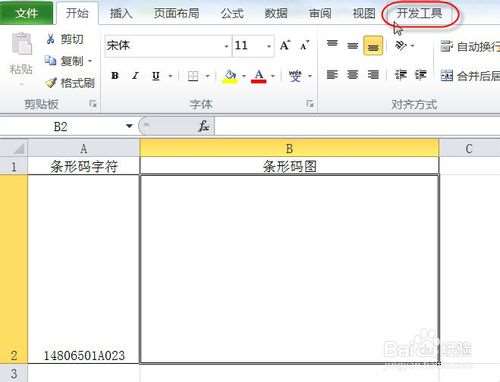500x382 pixels.
Task: Click the Decrease Font Size icon
Action: 304,46
